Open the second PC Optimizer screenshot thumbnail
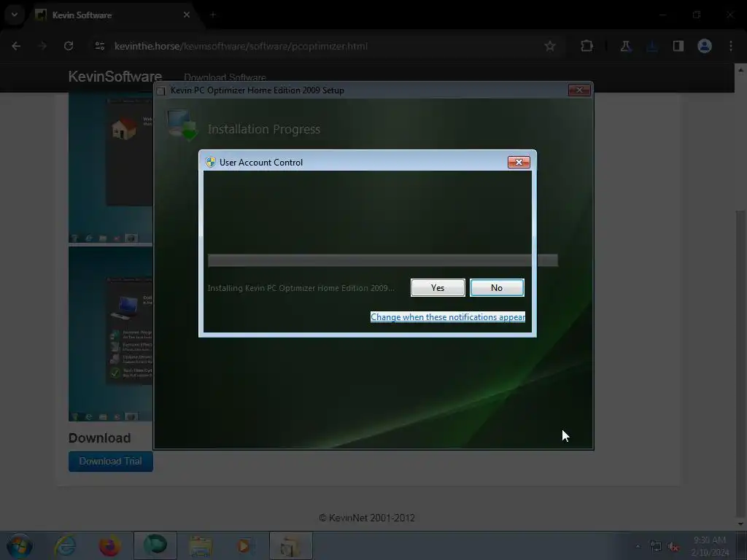The image size is (747, 560). click(x=111, y=334)
